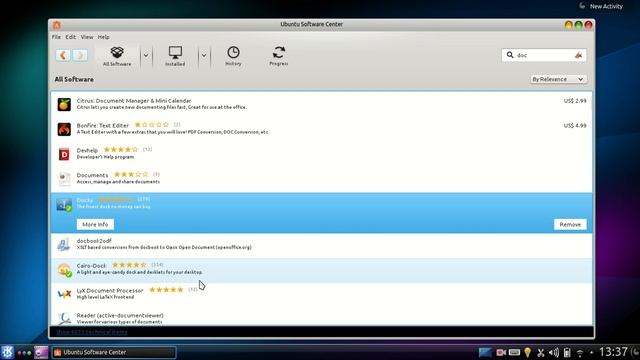Click into the search field containing 'doc'
The image size is (640, 360).
(x=544, y=55)
